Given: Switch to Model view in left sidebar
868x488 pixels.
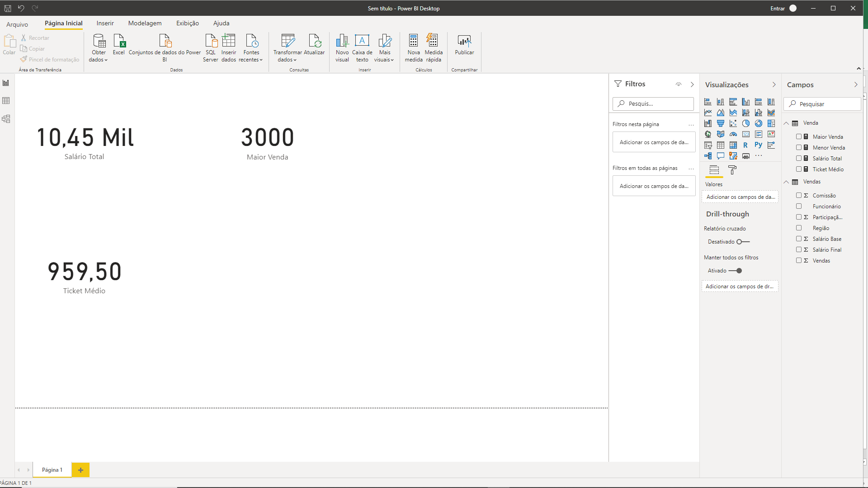Looking at the screenshot, I should coord(6,119).
